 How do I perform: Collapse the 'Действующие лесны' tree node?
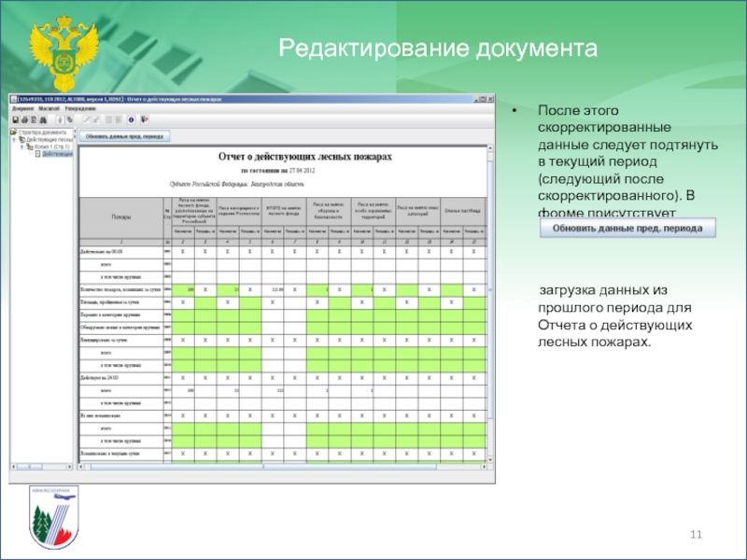tap(16, 140)
